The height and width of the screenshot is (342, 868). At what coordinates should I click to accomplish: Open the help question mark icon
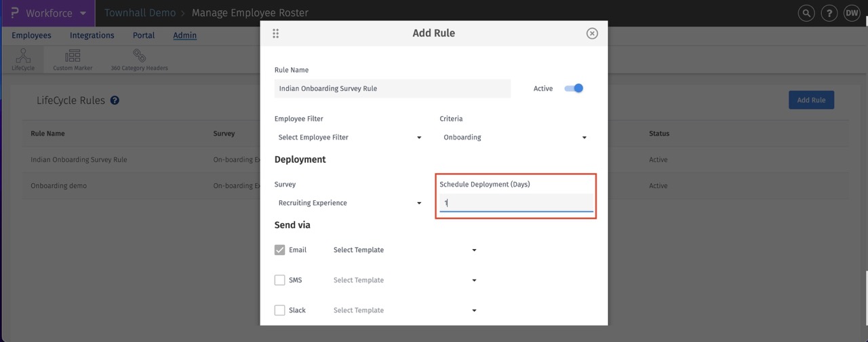829,13
